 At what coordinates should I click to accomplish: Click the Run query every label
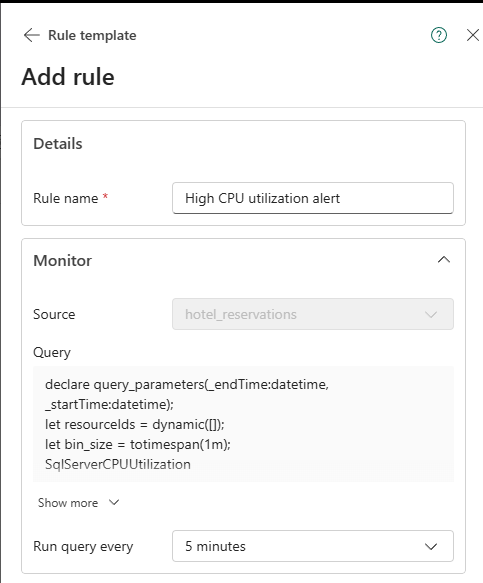pyautogui.click(x=83, y=547)
